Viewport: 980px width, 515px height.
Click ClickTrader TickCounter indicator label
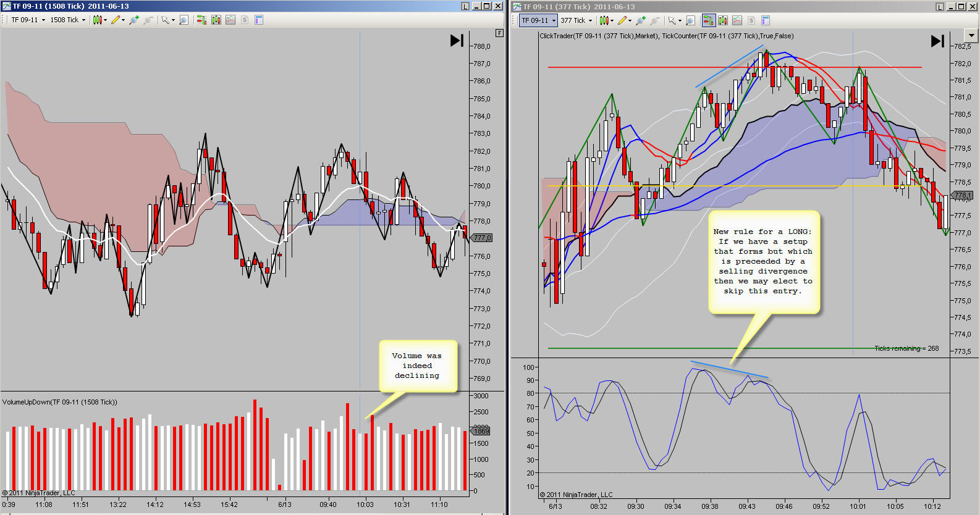pyautogui.click(x=667, y=36)
